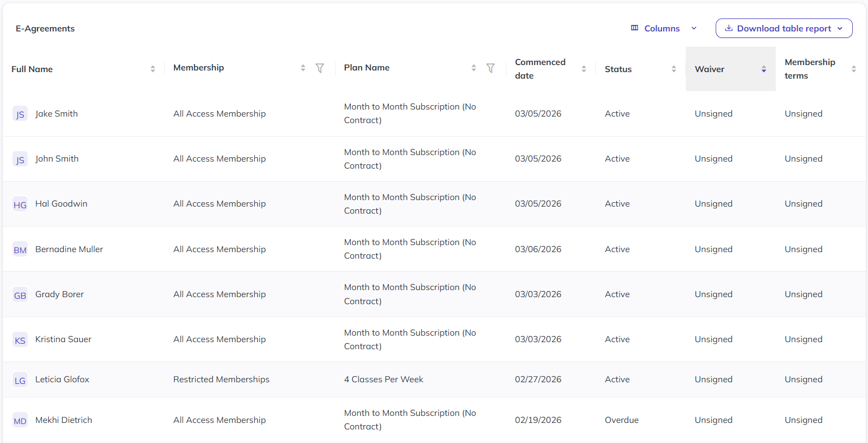Click the Restricted Memberships cell
The width and height of the screenshot is (868, 443).
tap(221, 379)
